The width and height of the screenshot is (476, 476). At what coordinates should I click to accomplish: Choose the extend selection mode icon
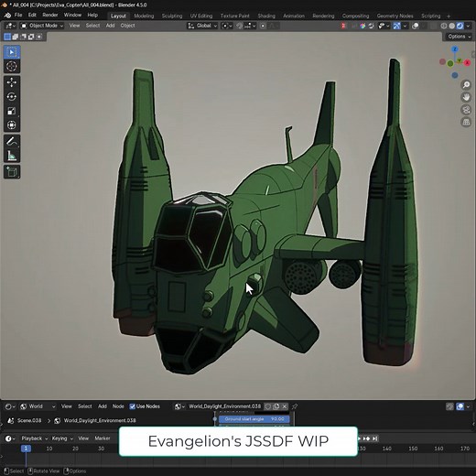coord(15,37)
